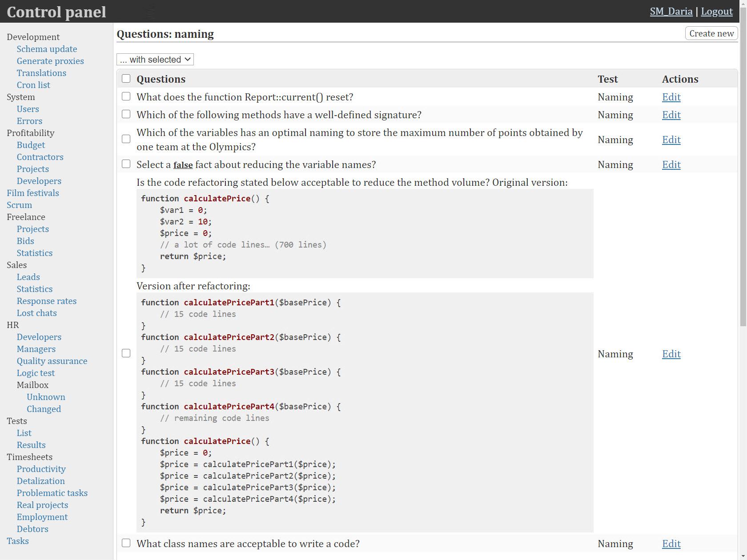Log out via the Logout link
The image size is (747, 560).
[716, 12]
